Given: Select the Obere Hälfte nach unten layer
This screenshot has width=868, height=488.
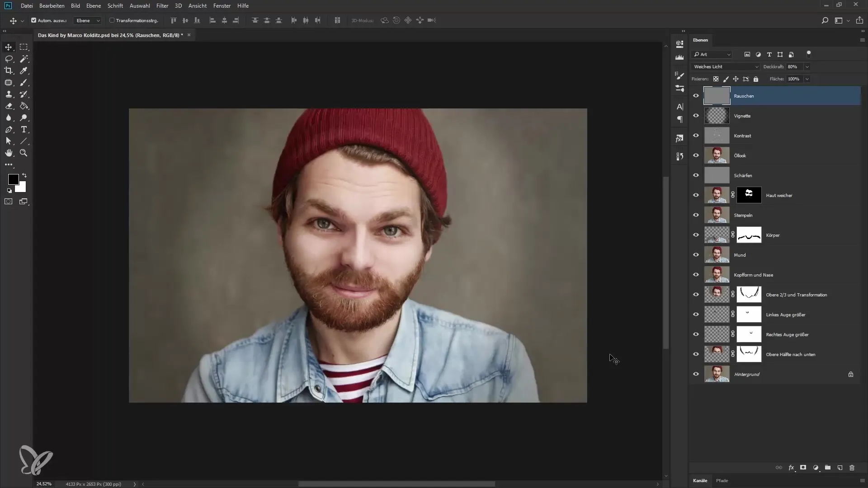Looking at the screenshot, I should pos(775,354).
